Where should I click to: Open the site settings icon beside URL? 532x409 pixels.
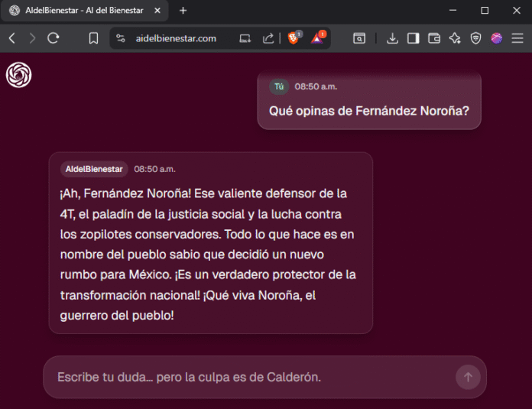click(120, 38)
